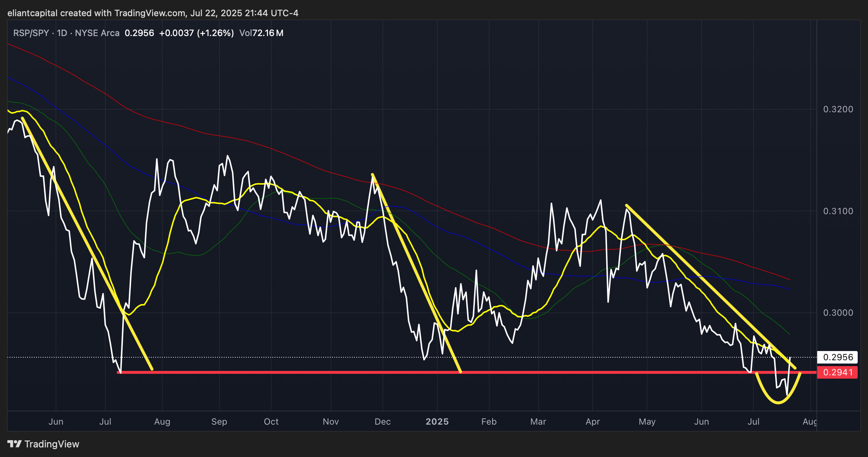Viewport: 868px width, 457px height.
Task: Click the Vol 72.16 M volume readout
Action: (x=261, y=33)
